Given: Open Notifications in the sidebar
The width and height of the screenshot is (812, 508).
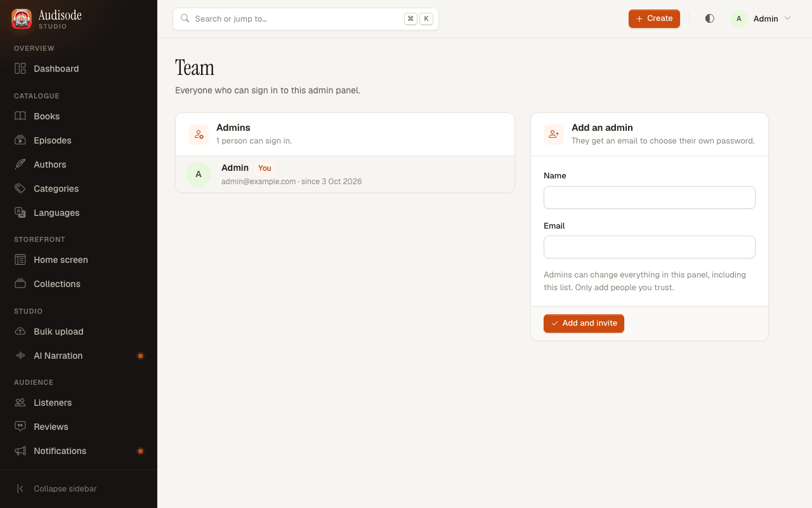Looking at the screenshot, I should 79,451.
